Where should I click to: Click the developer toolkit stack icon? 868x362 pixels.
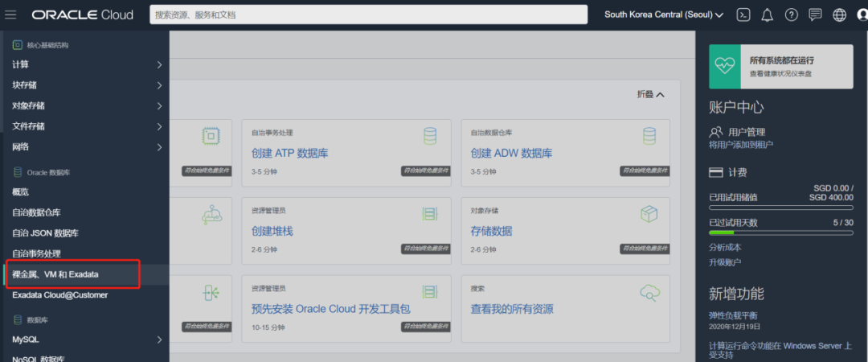coord(429,292)
